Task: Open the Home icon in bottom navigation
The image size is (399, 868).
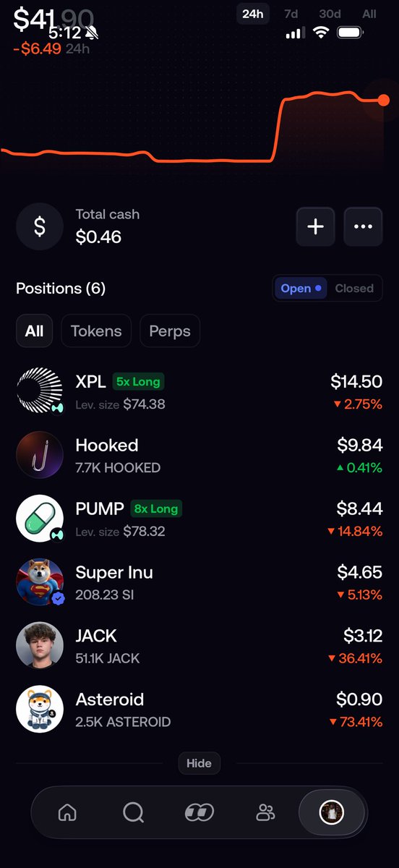Action: [x=67, y=812]
